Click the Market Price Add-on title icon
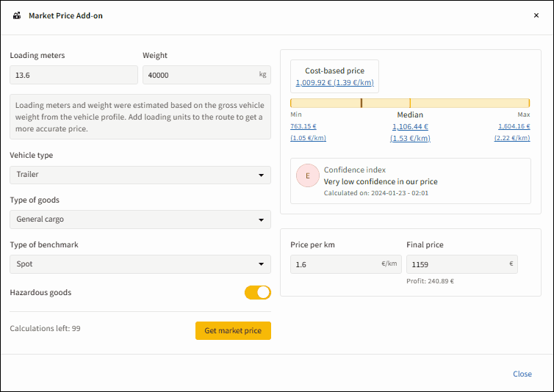 [16, 15]
